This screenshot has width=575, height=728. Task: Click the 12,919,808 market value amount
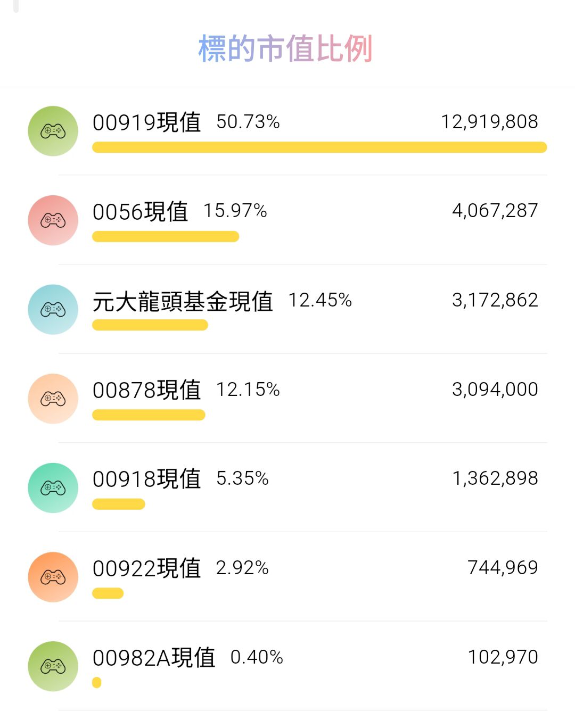coord(489,122)
